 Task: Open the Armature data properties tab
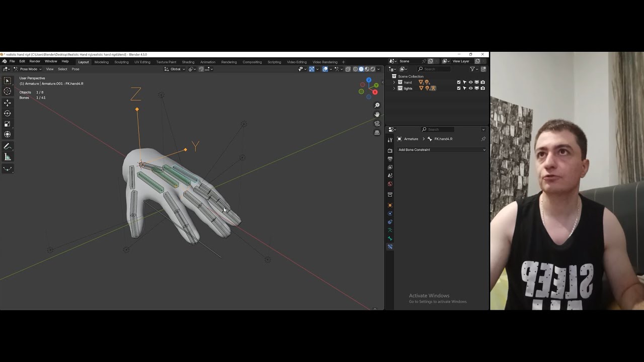(390, 230)
